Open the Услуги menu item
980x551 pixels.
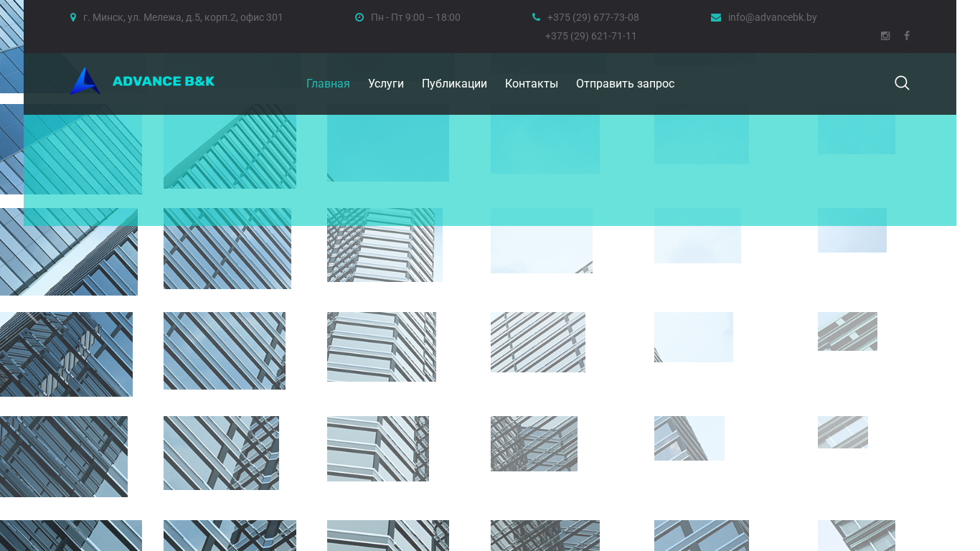click(386, 84)
